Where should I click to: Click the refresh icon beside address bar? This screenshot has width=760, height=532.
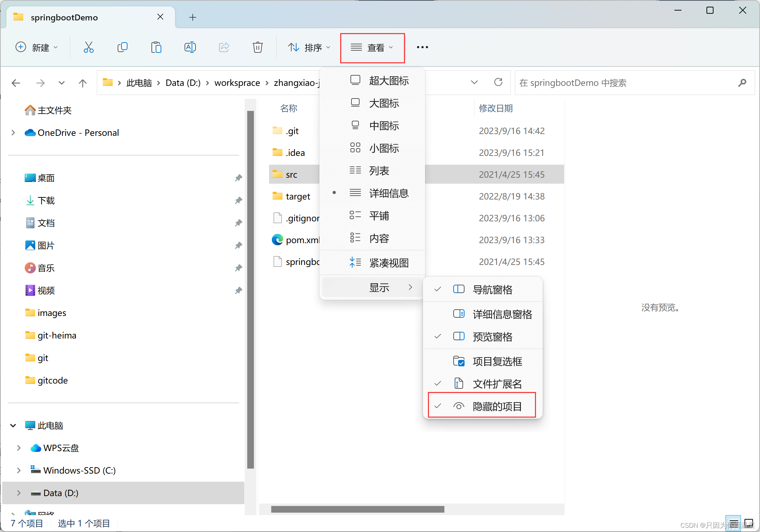coord(498,82)
